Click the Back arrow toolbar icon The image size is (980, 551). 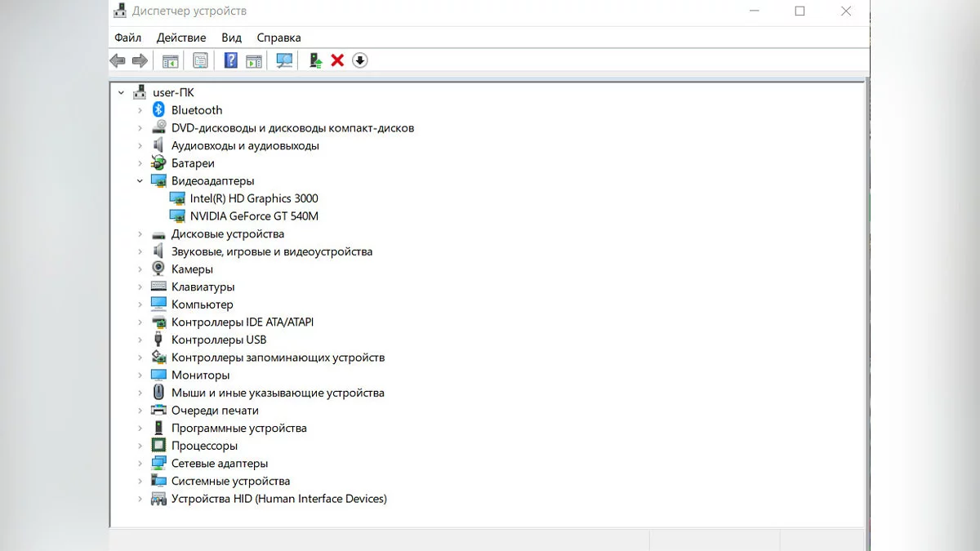click(118, 60)
